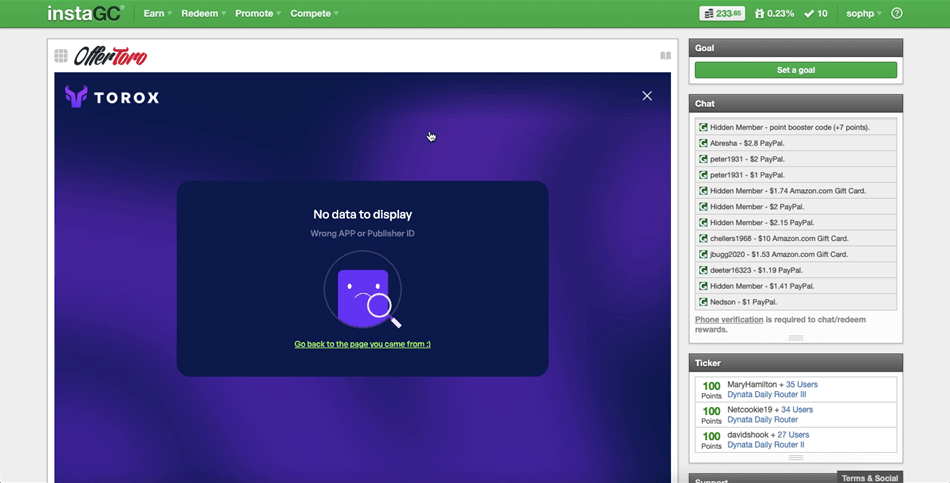The height and width of the screenshot is (483, 950).
Task: Open the help question mark icon
Action: [x=897, y=13]
